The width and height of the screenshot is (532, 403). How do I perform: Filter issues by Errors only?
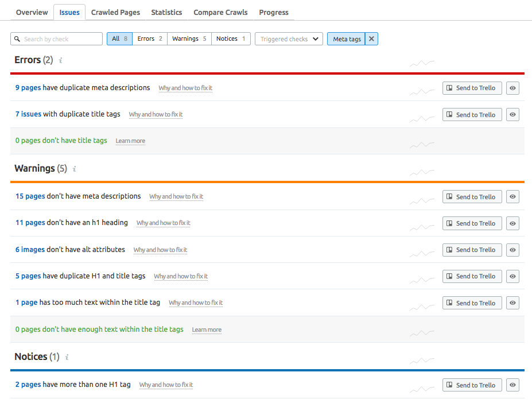149,39
